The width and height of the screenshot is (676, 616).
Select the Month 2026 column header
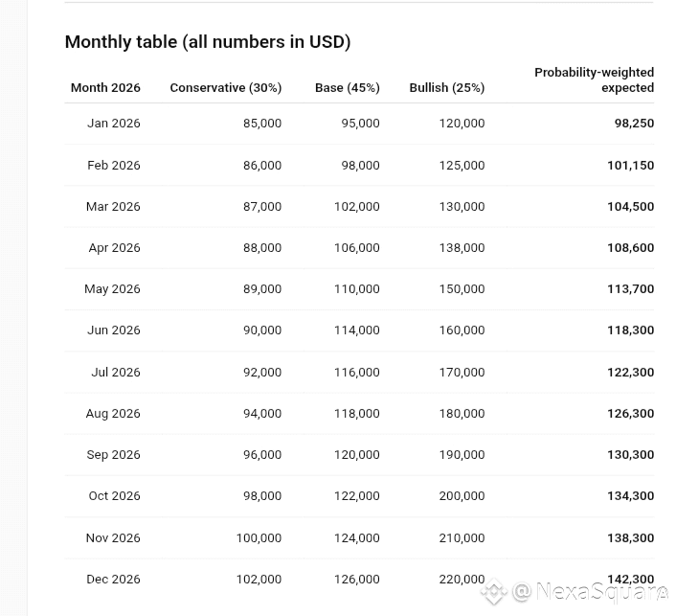[x=105, y=87]
